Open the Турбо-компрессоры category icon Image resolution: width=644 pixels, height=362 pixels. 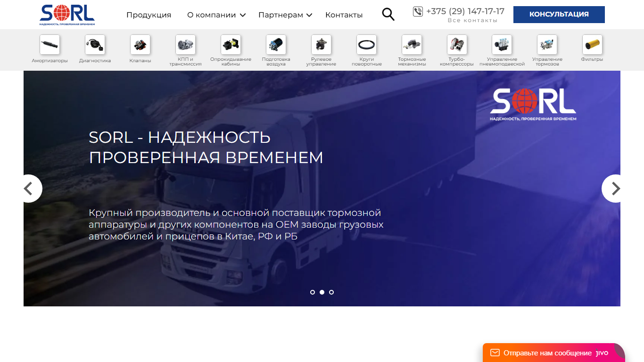pos(457,45)
